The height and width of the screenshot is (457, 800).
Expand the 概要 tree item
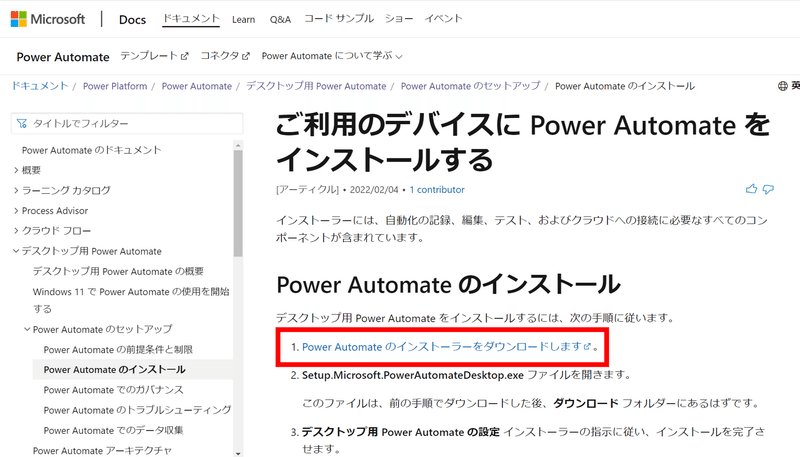[27, 170]
